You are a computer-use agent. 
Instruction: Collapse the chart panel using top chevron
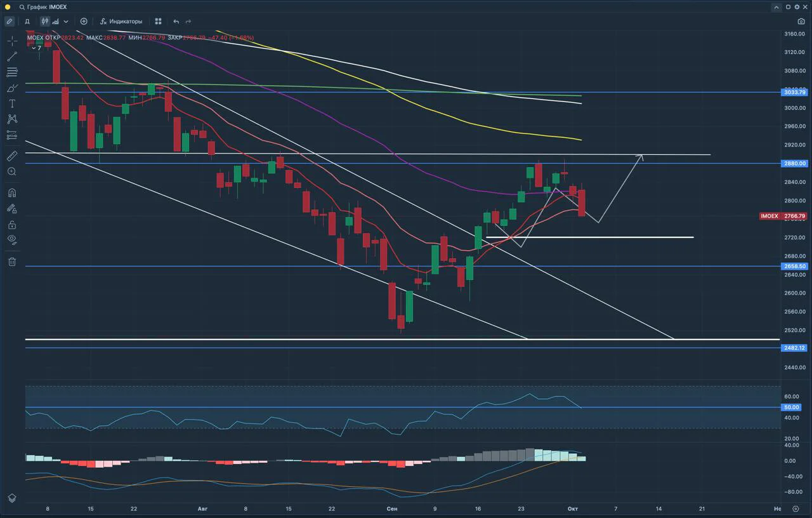coord(776,7)
